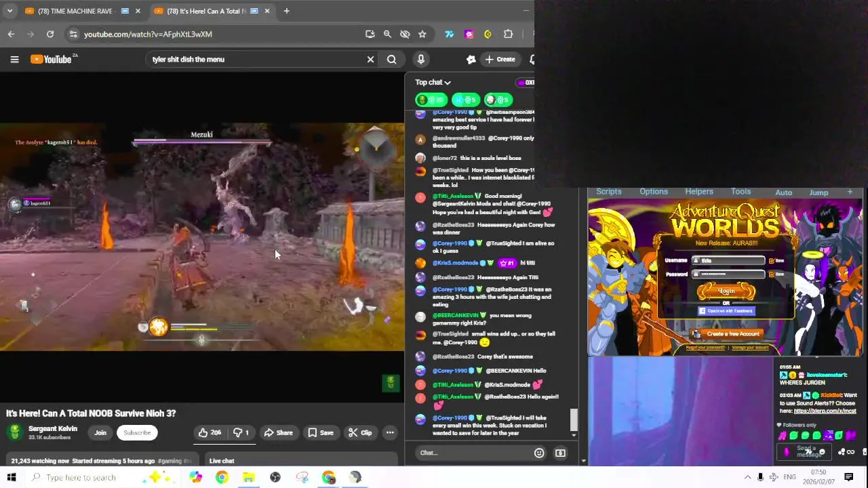Subscribe to Sergeant Kelvin
The height and width of the screenshot is (488, 868).
coord(137,432)
